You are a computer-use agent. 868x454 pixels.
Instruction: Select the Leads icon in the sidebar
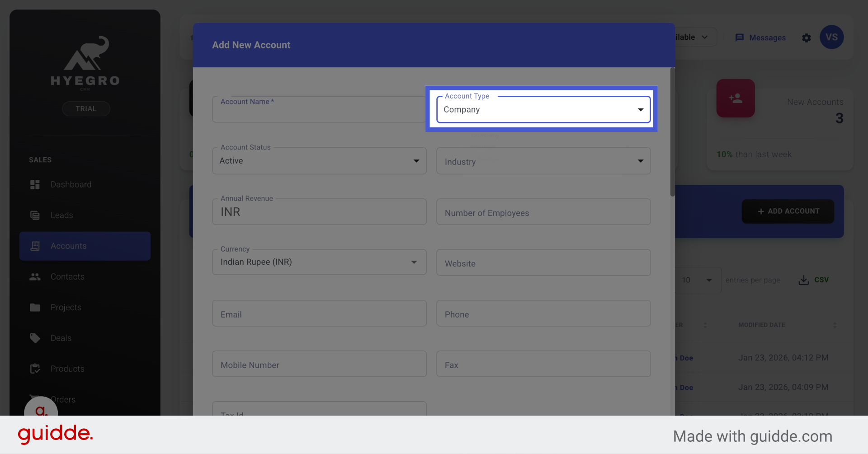point(35,215)
